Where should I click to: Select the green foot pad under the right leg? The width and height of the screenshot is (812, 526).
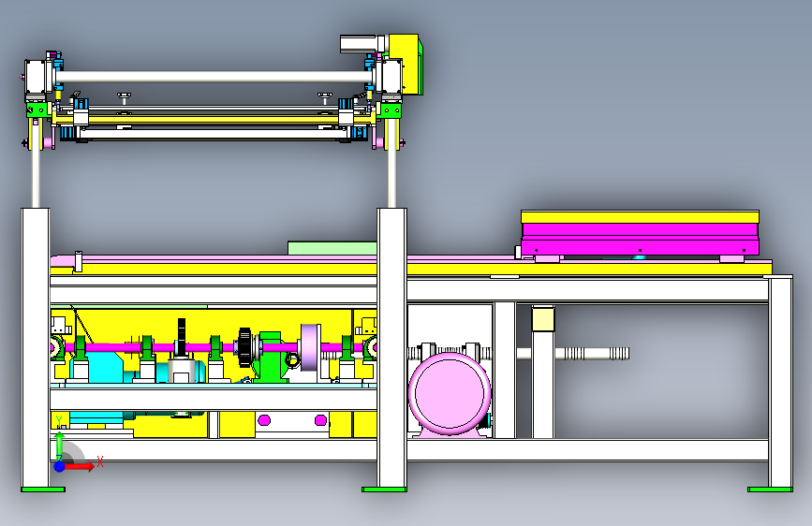(770, 489)
